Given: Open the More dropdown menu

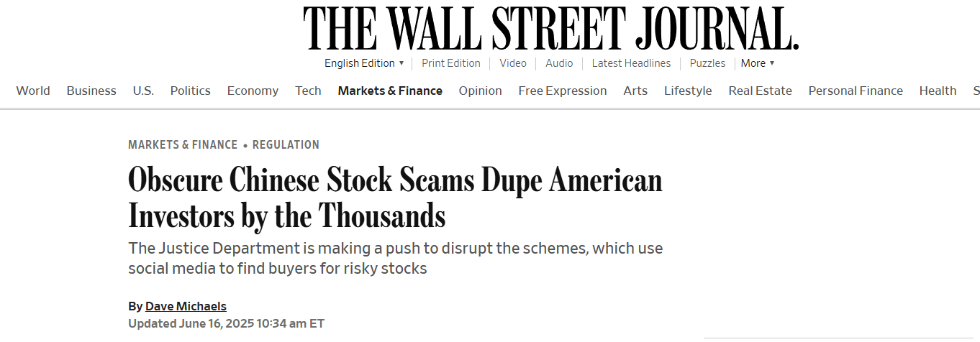Looking at the screenshot, I should tap(758, 63).
